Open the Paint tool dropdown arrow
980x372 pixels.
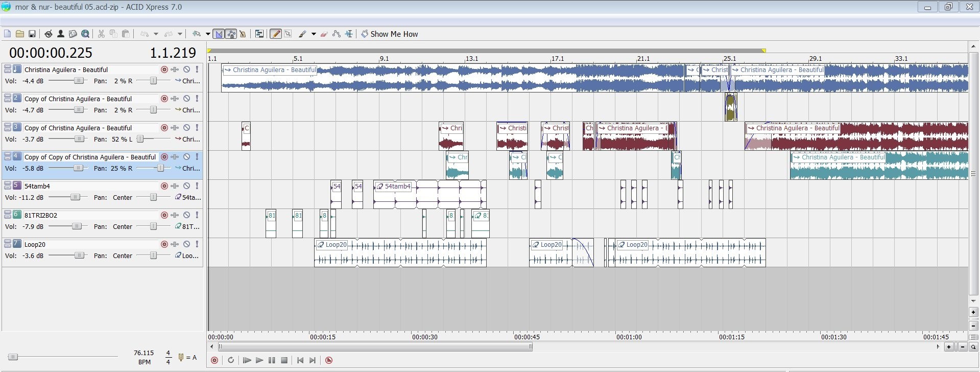pyautogui.click(x=313, y=34)
